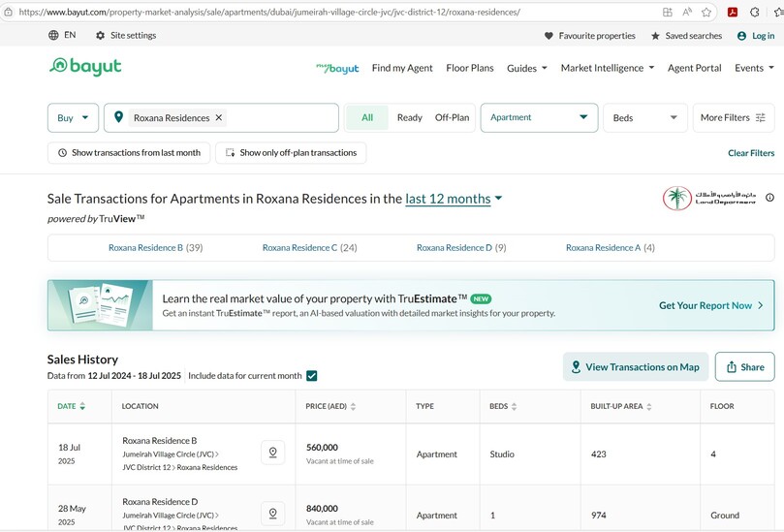The height and width of the screenshot is (532, 784).
Task: Open the Apartment property type dropdown
Action: point(539,117)
